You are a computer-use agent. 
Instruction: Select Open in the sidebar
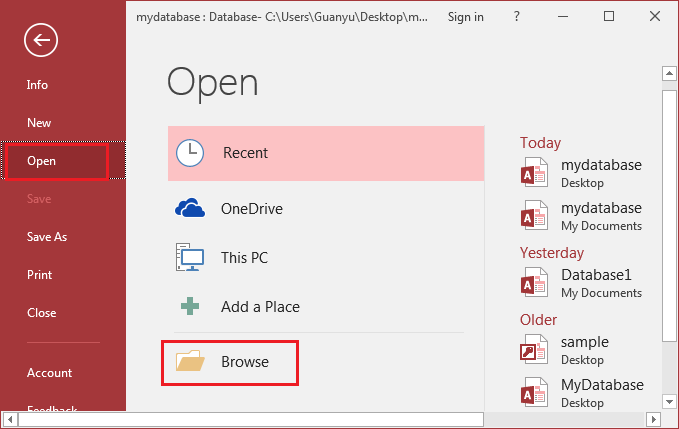(41, 161)
